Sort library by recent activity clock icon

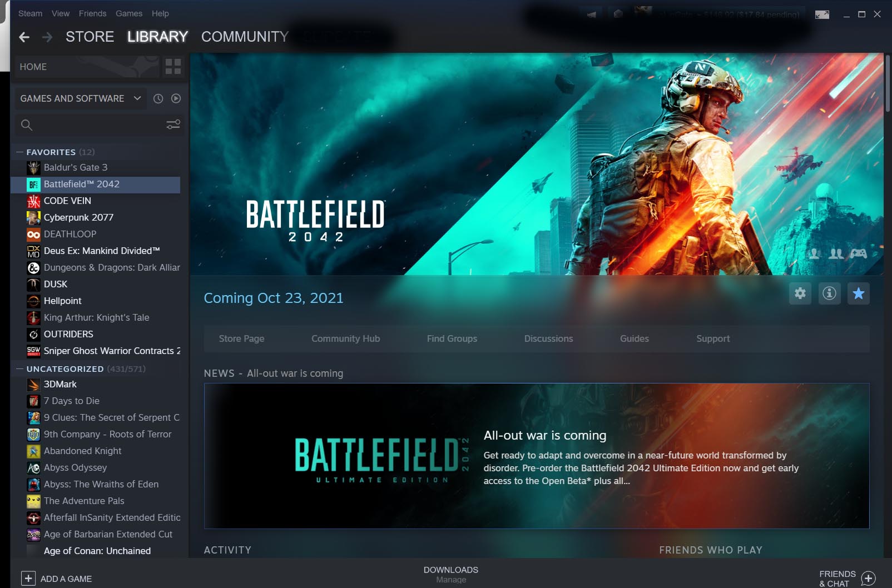158,98
